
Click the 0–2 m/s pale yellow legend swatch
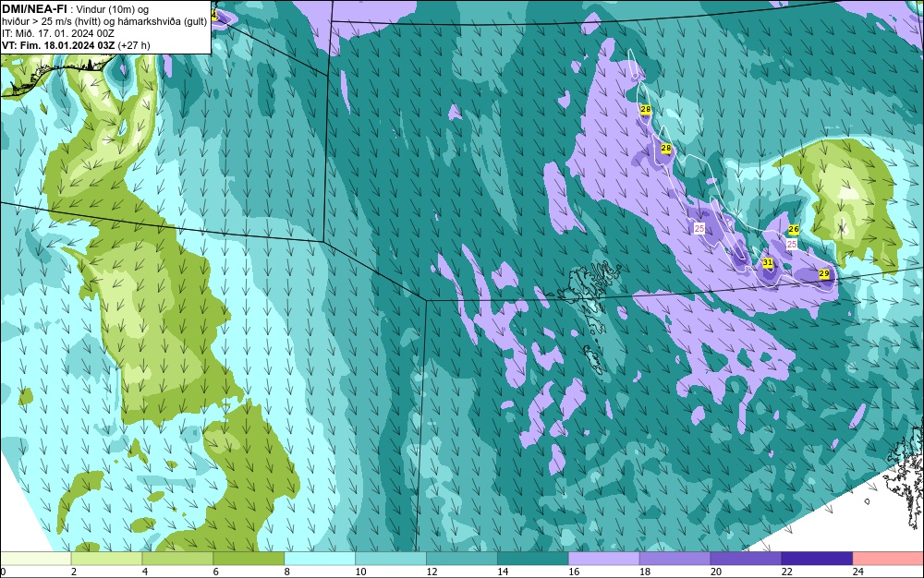point(35,559)
